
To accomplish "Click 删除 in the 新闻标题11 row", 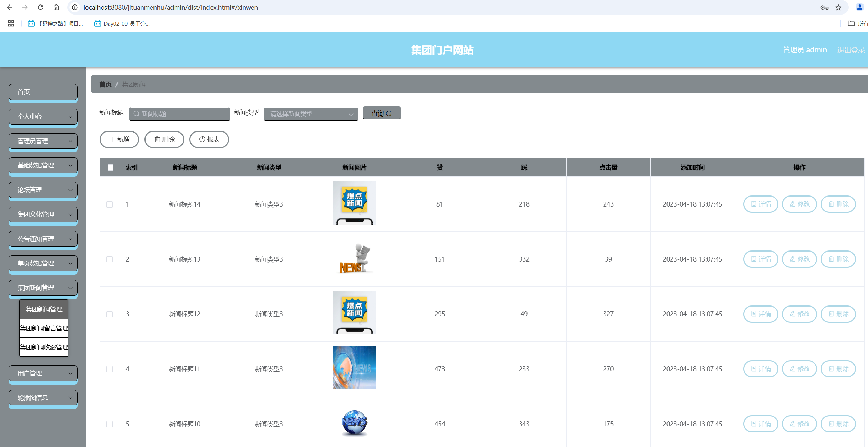I will click(x=838, y=369).
